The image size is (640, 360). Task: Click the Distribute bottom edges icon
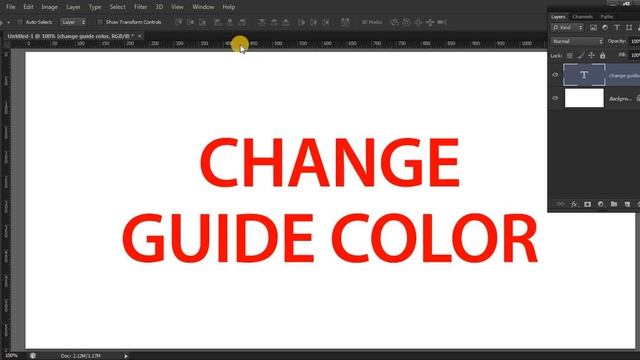[286, 22]
